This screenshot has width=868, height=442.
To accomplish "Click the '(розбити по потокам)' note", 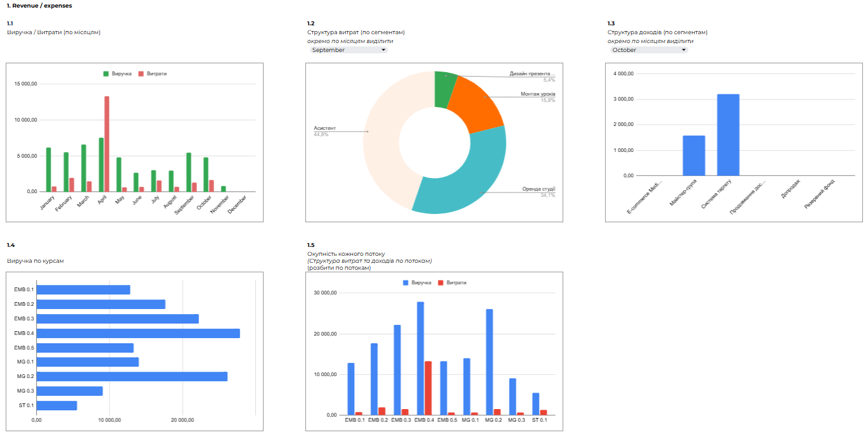I will point(339,268).
